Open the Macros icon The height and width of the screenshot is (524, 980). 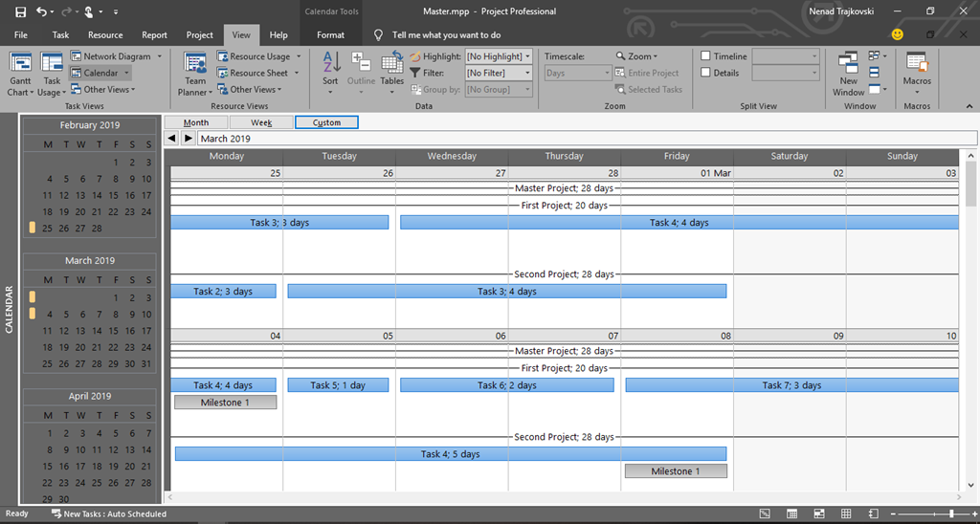[917, 64]
